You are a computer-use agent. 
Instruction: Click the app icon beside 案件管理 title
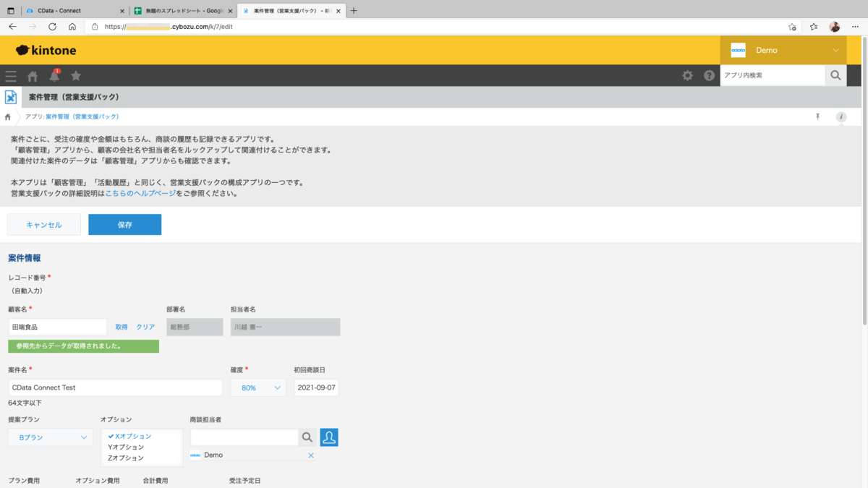11,97
